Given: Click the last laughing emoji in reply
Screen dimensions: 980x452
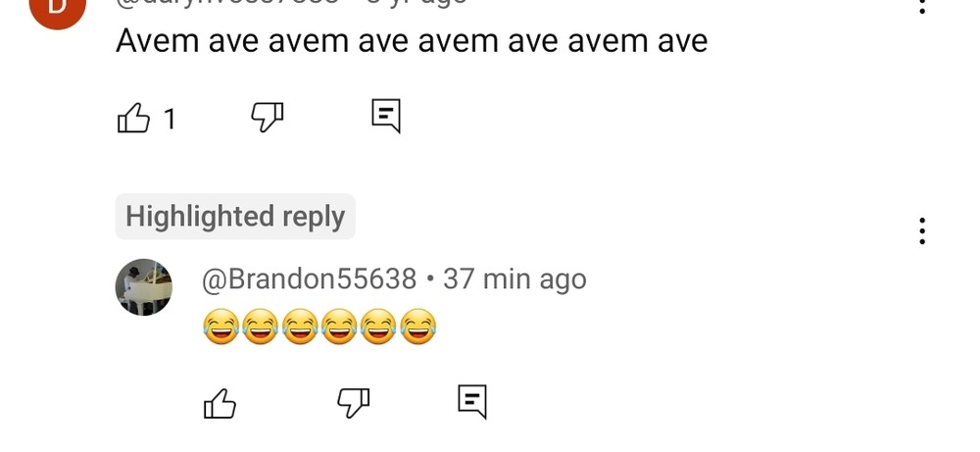Looking at the screenshot, I should pos(418,326).
